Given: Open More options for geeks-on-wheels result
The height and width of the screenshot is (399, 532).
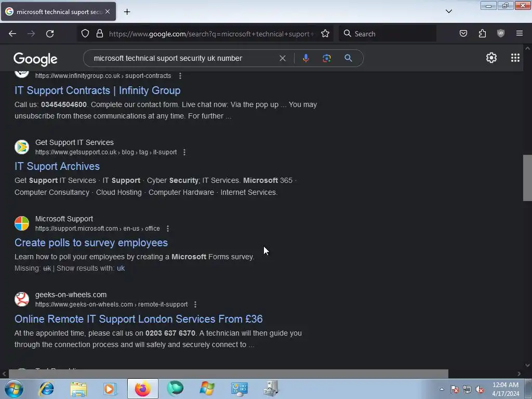Looking at the screenshot, I should coord(195,304).
